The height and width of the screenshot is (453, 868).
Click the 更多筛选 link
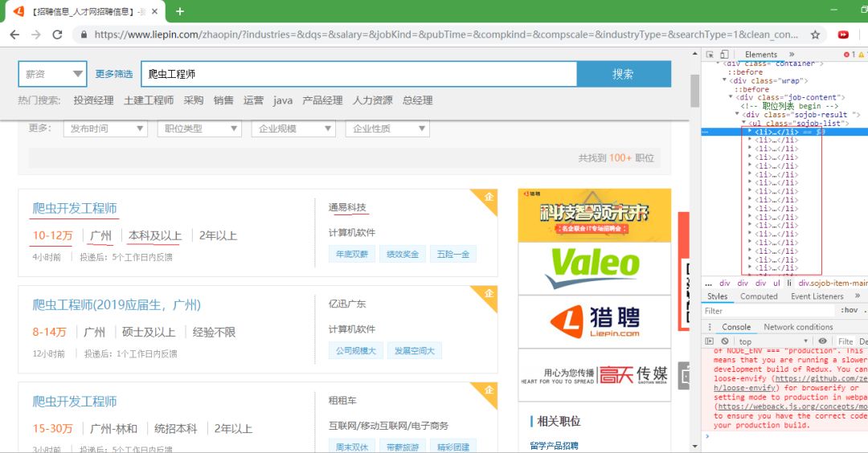click(x=113, y=74)
